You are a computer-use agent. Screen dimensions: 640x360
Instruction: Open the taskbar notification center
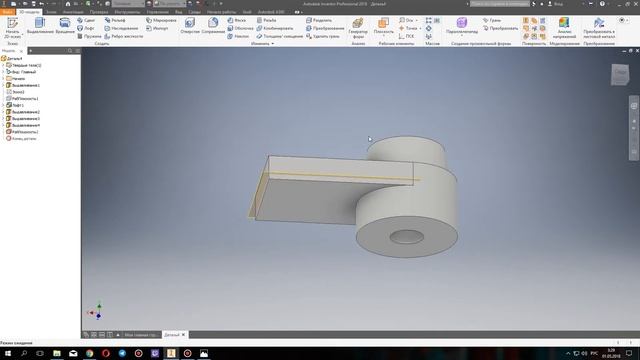coord(629,353)
